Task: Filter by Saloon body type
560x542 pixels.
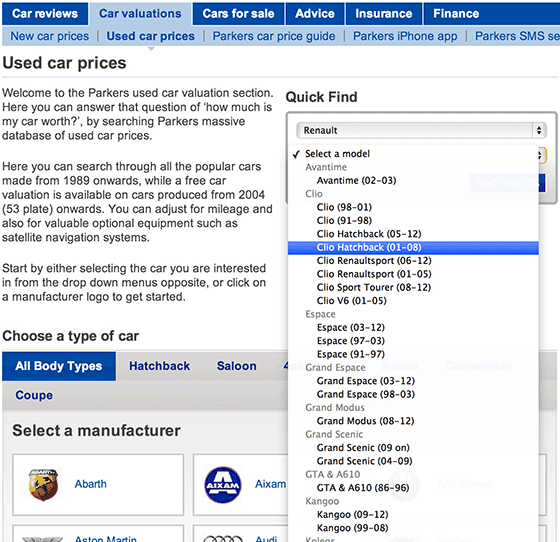Action: pyautogui.click(x=236, y=366)
